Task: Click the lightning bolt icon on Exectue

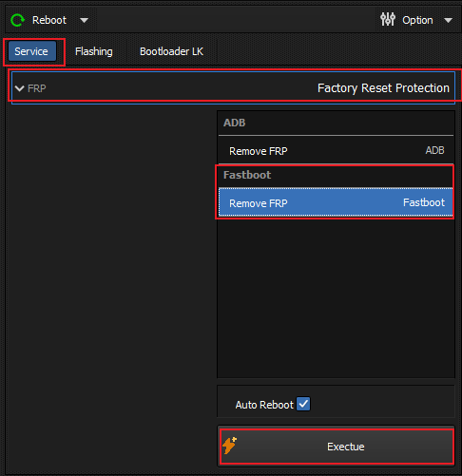Action: pos(229,446)
